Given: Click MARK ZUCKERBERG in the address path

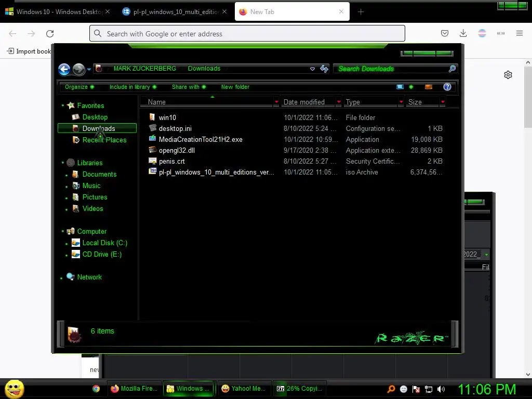Looking at the screenshot, I should coord(145,69).
